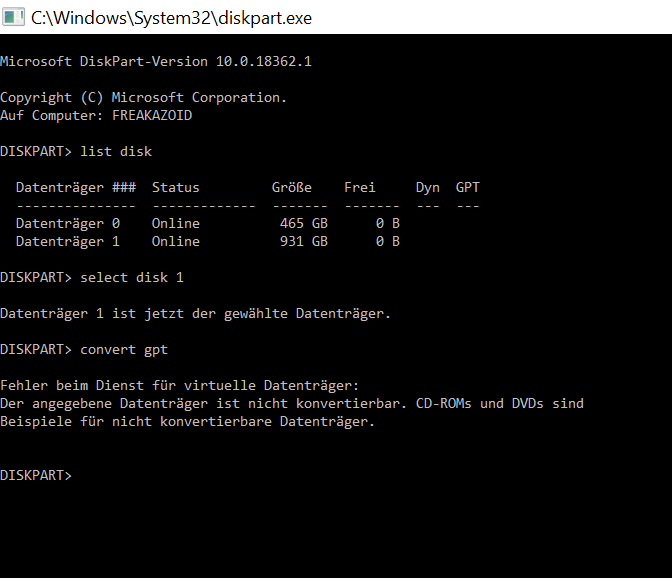The image size is (672, 578).
Task: Click the 'list disk' command text
Action: (x=116, y=151)
